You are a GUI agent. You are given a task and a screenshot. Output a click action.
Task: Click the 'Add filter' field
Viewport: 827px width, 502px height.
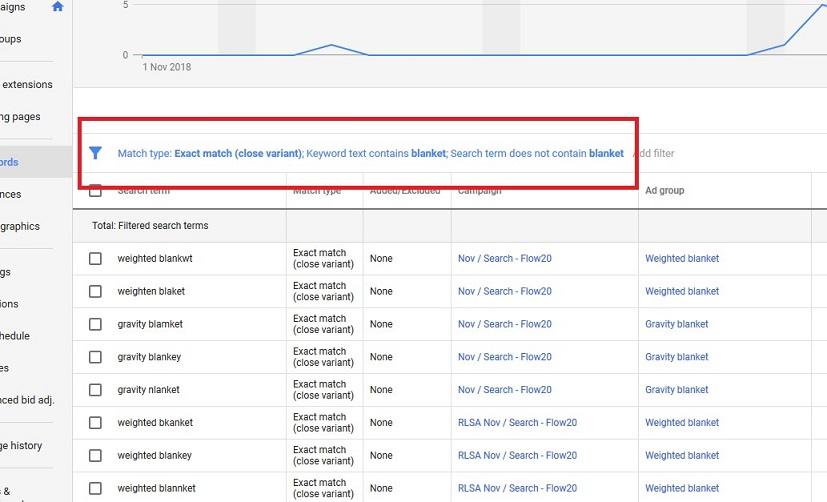[x=654, y=154]
